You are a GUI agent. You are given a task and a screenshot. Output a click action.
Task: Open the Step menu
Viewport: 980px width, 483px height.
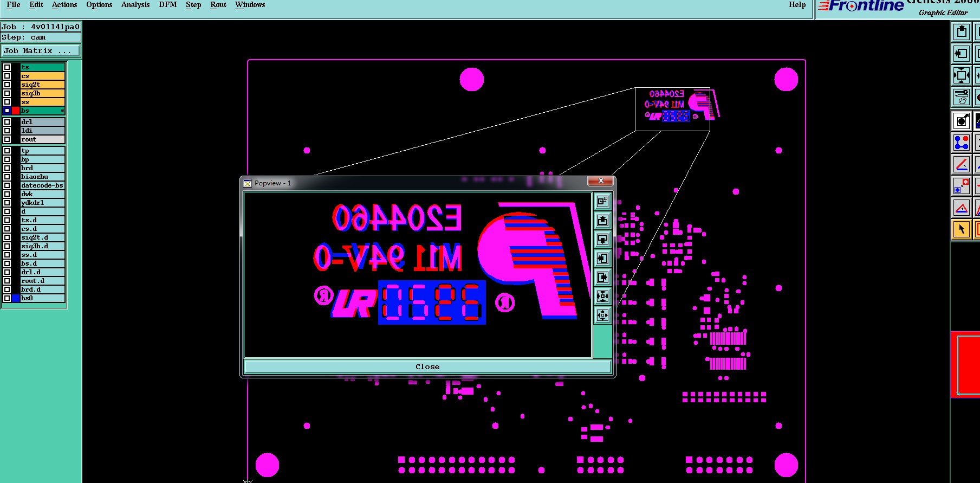pos(193,5)
